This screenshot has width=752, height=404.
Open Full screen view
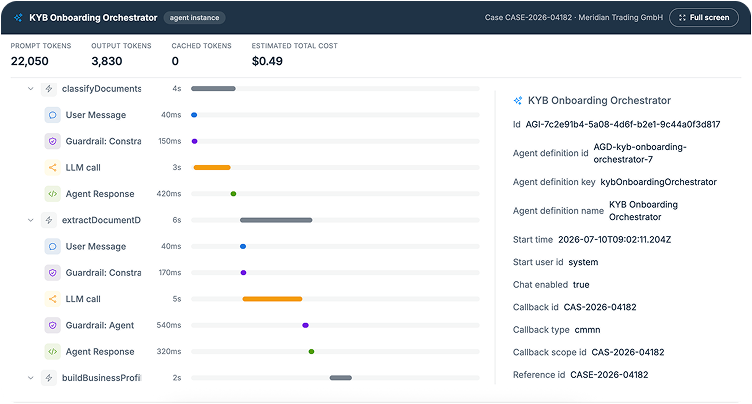(x=704, y=18)
